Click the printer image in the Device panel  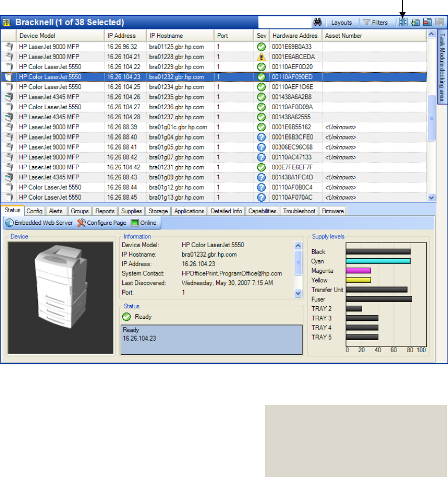coord(61,298)
